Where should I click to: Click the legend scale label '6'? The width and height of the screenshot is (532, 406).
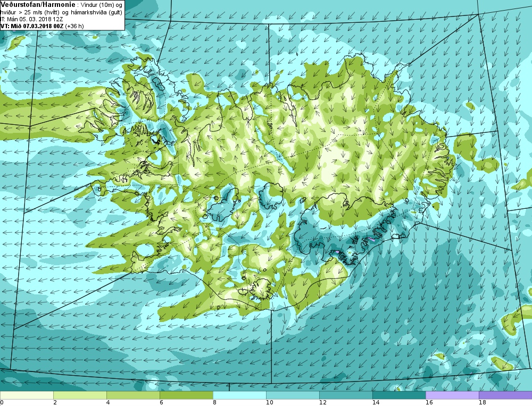pos(162,403)
